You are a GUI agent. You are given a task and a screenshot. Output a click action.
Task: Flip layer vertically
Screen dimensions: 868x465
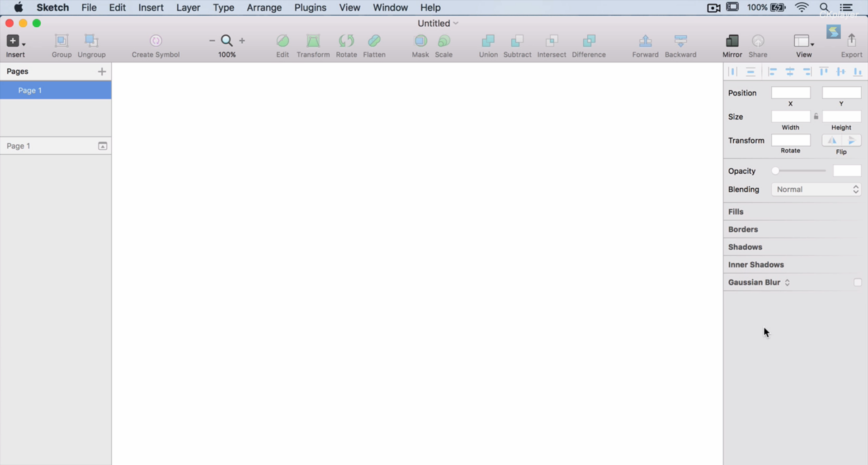click(x=851, y=141)
